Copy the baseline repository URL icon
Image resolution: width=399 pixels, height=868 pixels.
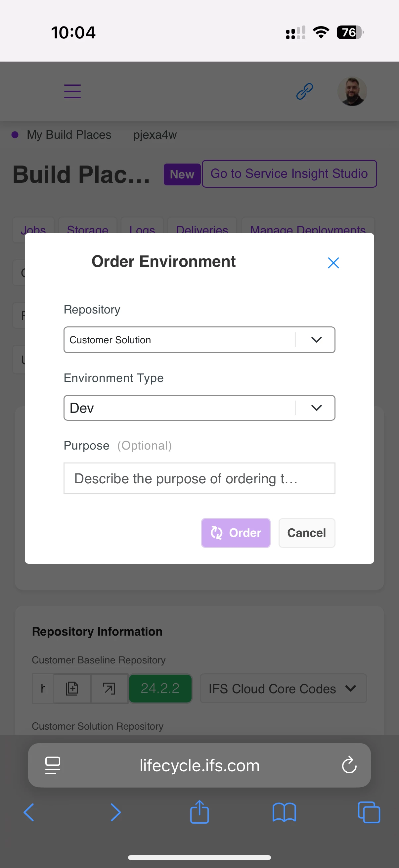(x=72, y=688)
